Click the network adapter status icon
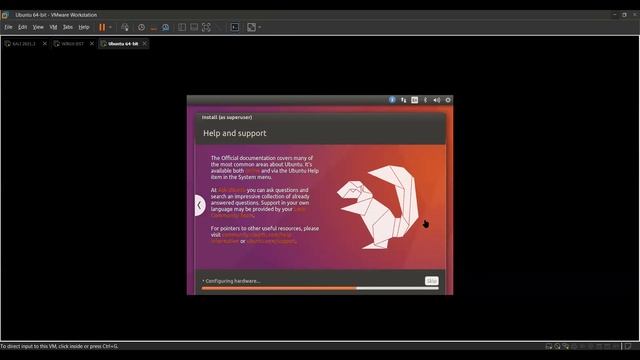640x360 pixels. click(566, 347)
